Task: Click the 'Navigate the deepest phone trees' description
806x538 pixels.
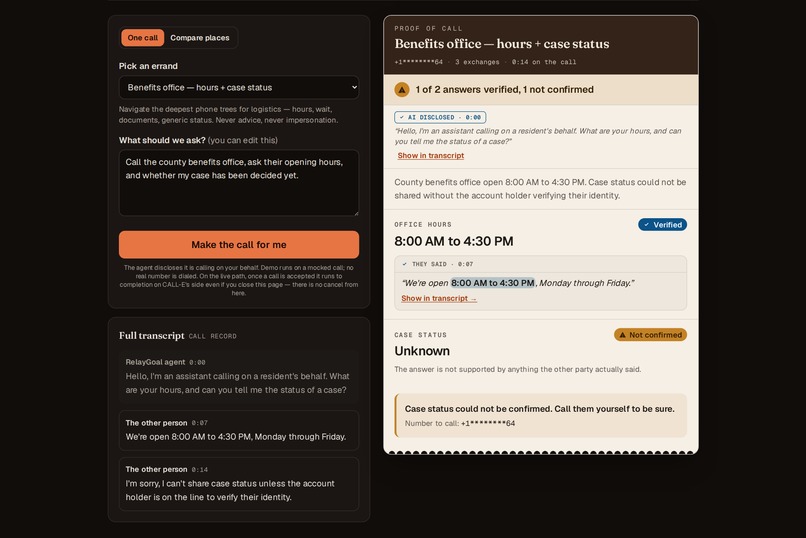Action: (x=228, y=115)
